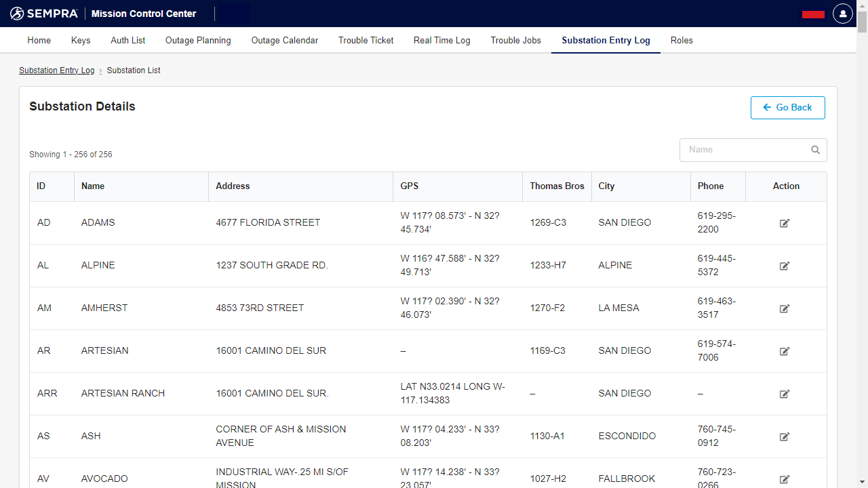868x488 pixels.
Task: Click the edit icon for ARTESIAN row
Action: [785, 351]
